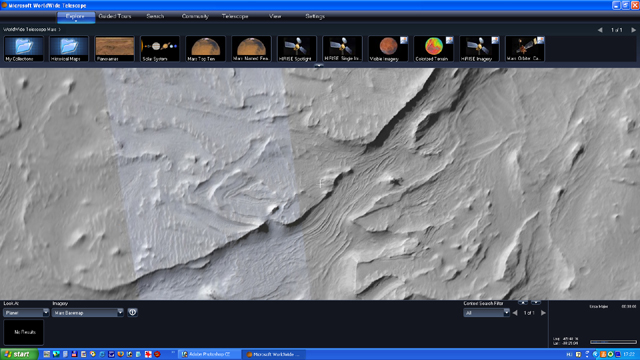Select the Panoramas thumbnail
The image size is (640, 360).
point(115,49)
